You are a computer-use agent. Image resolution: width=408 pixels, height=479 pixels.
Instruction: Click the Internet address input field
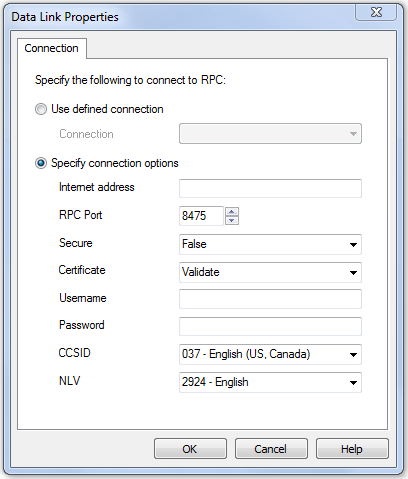(270, 188)
